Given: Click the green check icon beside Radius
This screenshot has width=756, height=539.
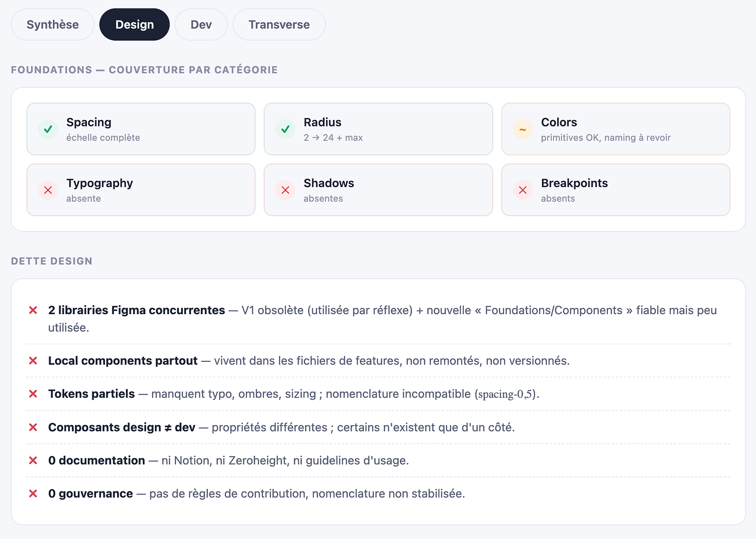Looking at the screenshot, I should pyautogui.click(x=285, y=129).
